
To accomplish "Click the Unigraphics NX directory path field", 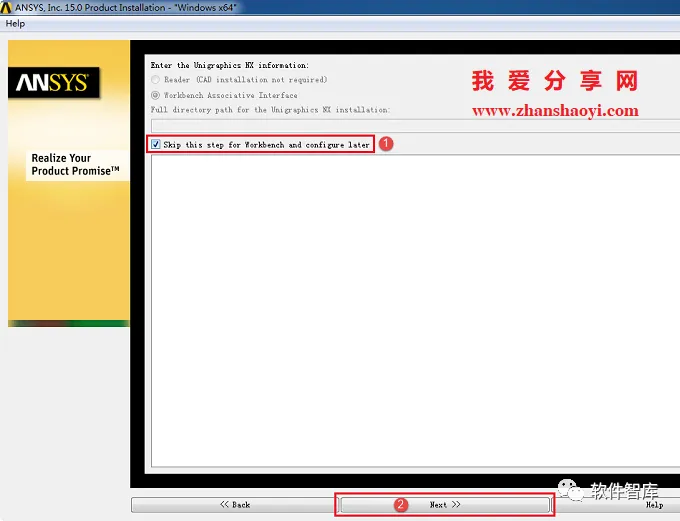I will point(415,126).
